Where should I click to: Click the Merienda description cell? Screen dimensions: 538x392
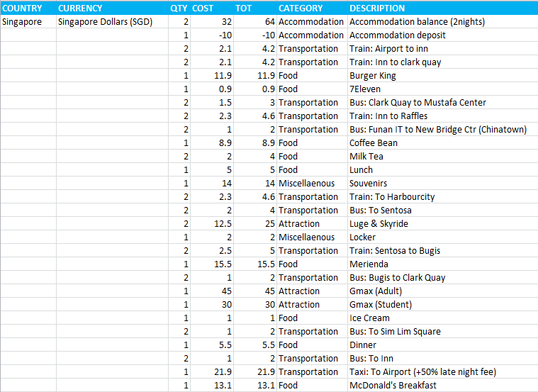[x=442, y=264]
